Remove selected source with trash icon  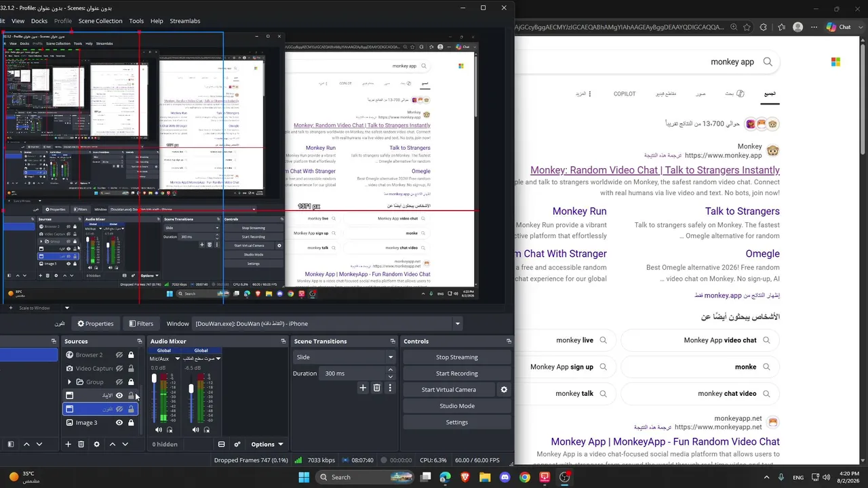pos(81,444)
